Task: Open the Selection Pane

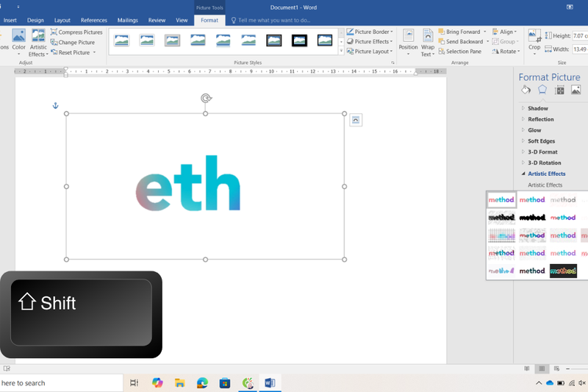Action: click(x=460, y=51)
